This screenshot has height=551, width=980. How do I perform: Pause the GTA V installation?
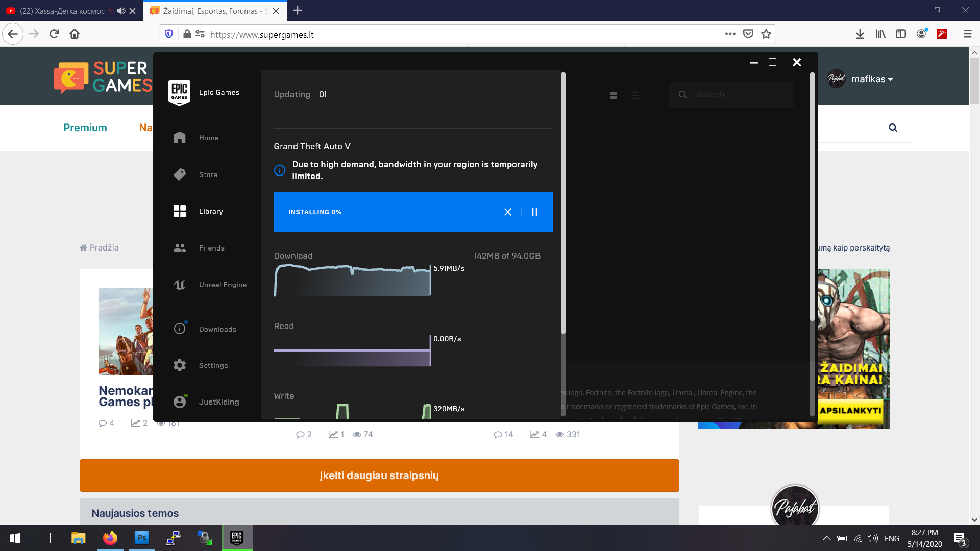tap(534, 212)
